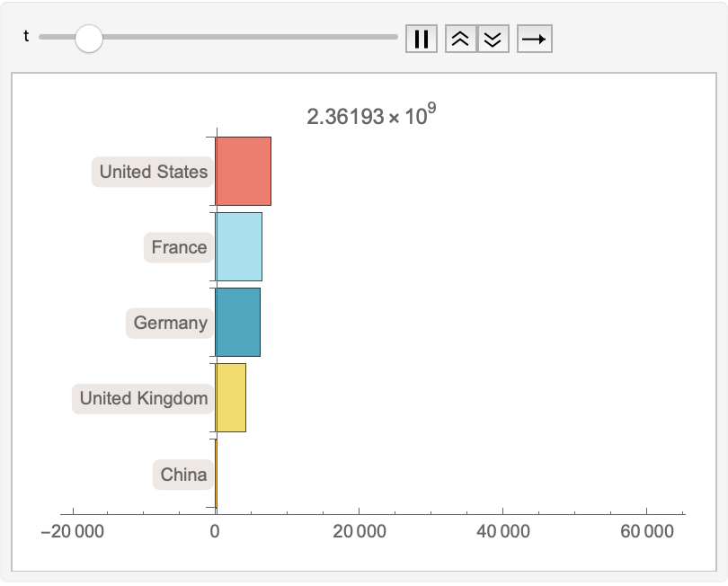Click the yellow United Kingdom bar

click(232, 397)
